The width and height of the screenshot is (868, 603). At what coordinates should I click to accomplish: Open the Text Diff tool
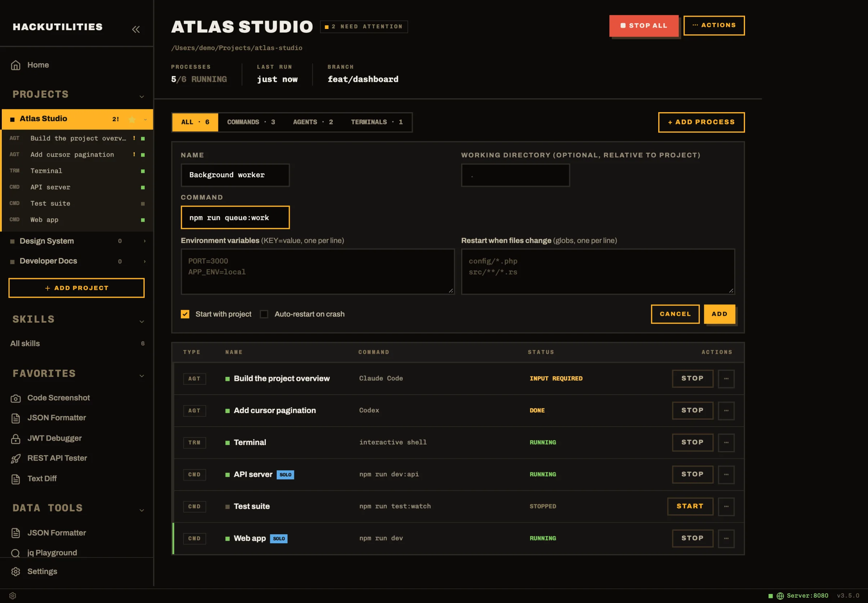42,479
